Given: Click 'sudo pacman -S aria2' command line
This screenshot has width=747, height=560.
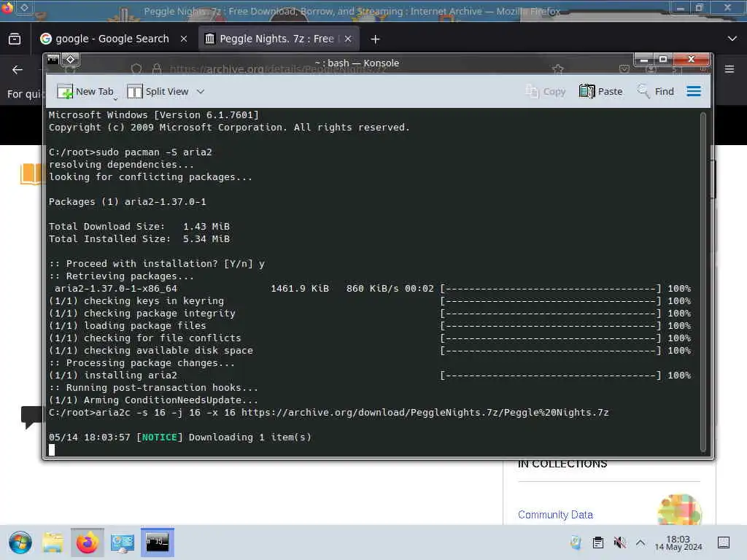Looking at the screenshot, I should coord(131,152).
